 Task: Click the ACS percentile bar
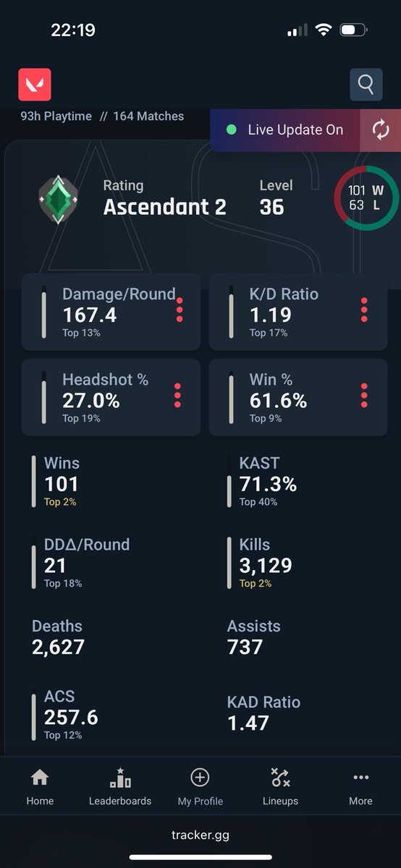(34, 716)
